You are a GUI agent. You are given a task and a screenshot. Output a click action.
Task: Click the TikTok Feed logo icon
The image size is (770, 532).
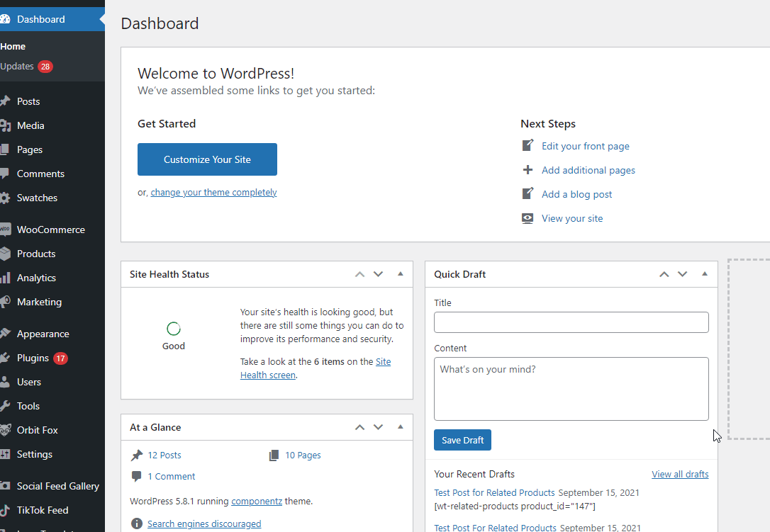tap(4, 510)
